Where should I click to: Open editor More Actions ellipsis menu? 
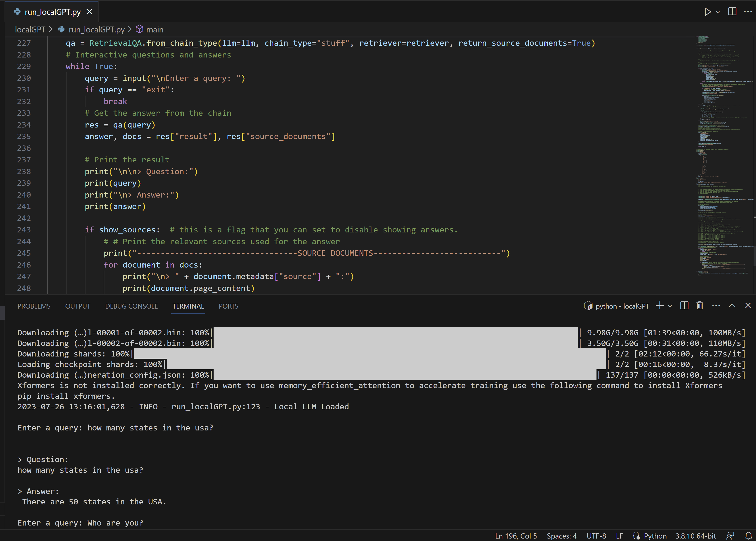748,12
